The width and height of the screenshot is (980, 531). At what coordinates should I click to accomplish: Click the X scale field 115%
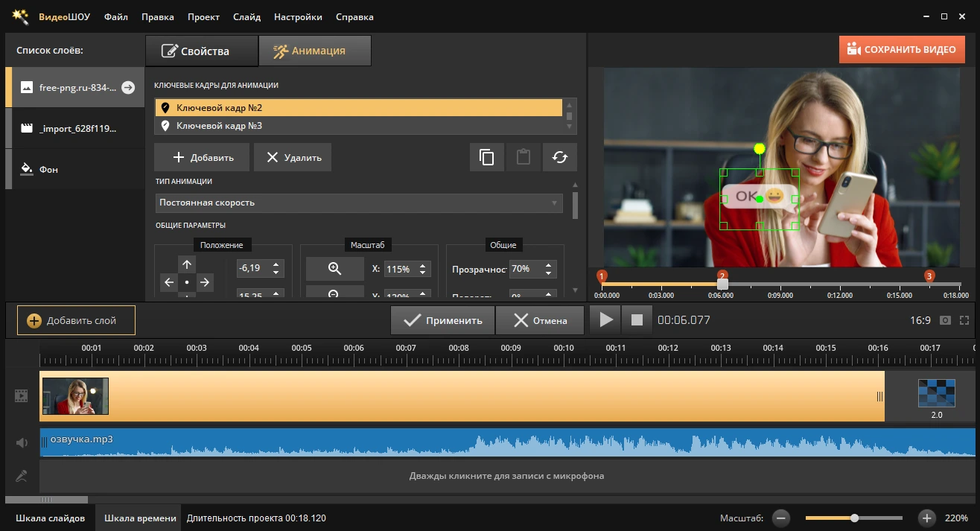coord(401,269)
